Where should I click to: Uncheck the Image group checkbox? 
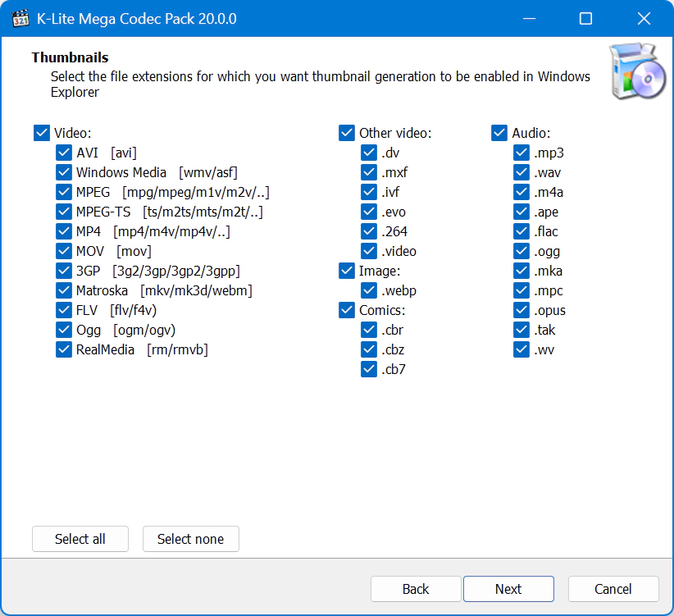coord(347,271)
